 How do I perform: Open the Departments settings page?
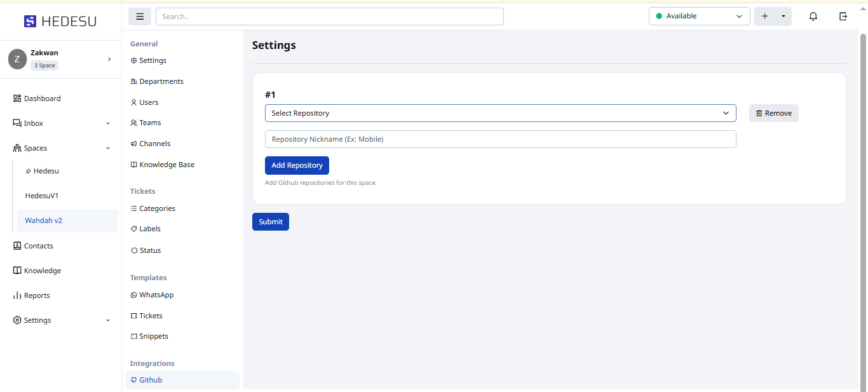(x=161, y=81)
